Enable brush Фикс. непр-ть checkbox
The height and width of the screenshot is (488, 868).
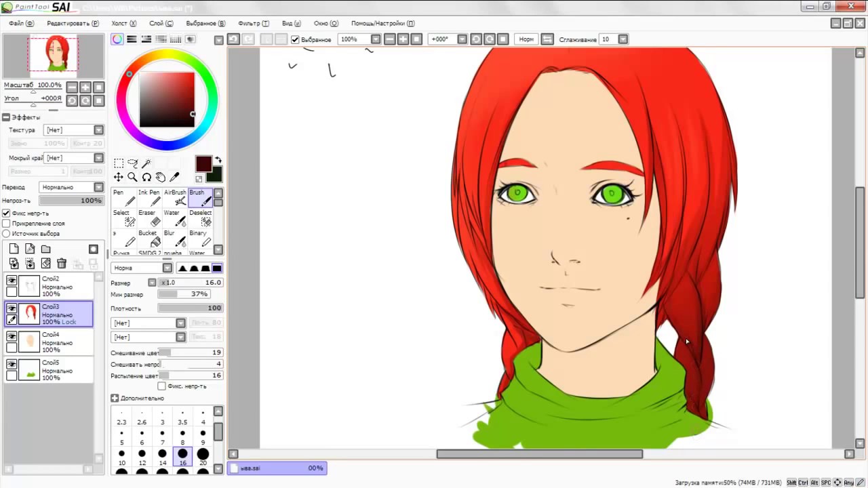(x=161, y=386)
